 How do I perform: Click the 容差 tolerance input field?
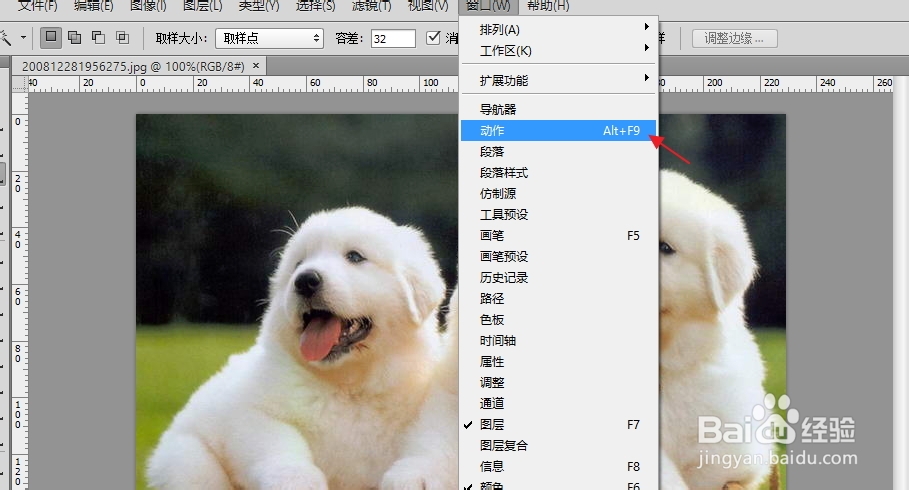[393, 38]
